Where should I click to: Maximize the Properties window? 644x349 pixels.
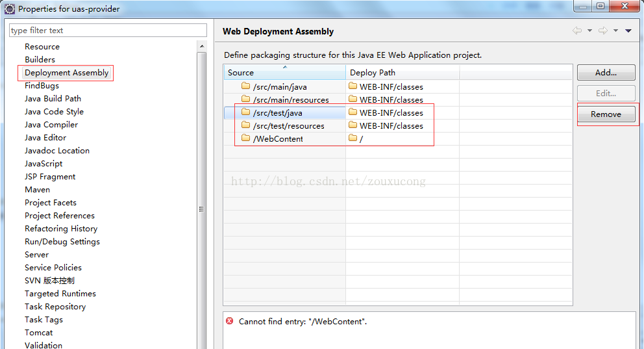[601, 6]
